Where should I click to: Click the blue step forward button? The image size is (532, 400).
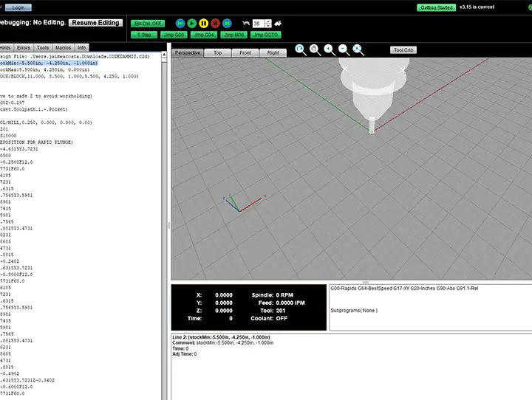[x=227, y=23]
